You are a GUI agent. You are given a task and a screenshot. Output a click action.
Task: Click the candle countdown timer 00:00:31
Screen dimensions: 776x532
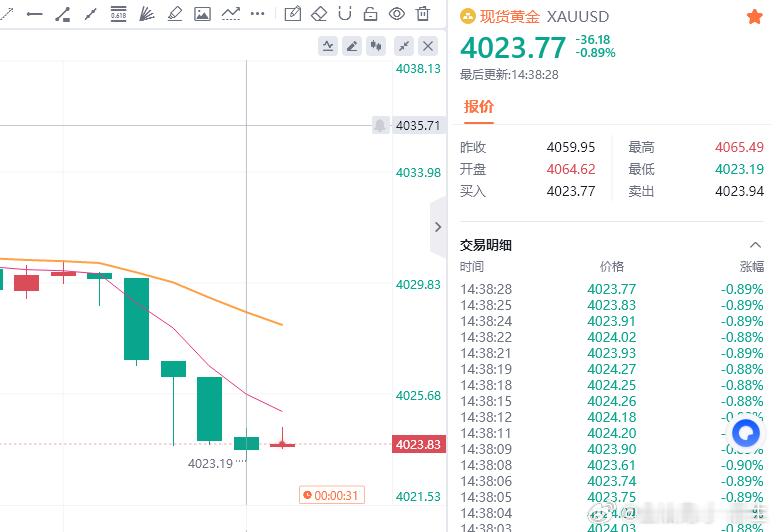point(332,495)
